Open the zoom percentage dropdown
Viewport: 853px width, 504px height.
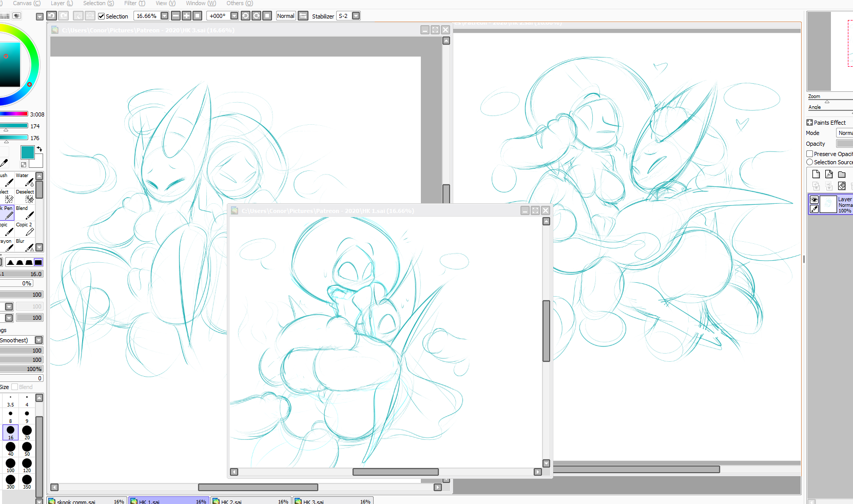[x=165, y=16]
